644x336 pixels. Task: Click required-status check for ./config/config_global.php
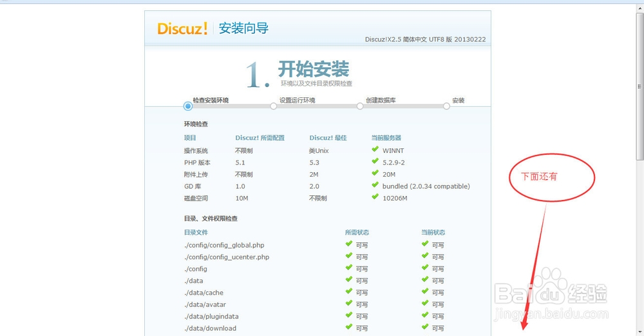tap(349, 244)
